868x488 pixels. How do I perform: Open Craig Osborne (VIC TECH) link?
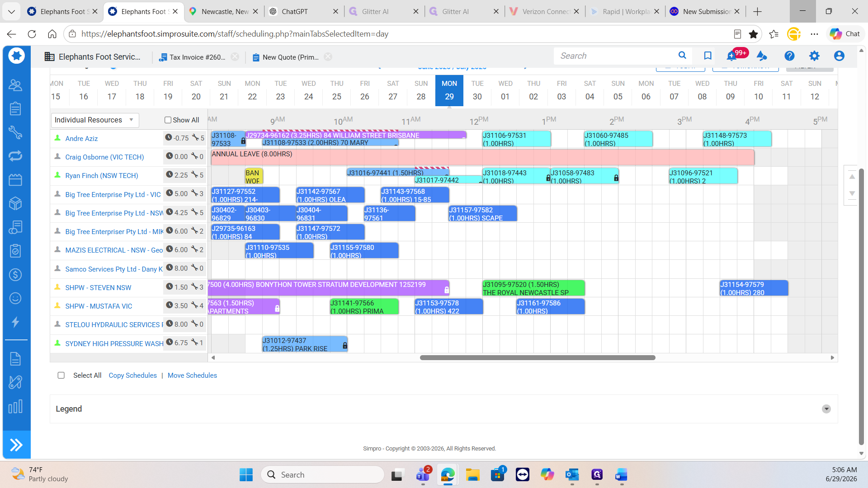(104, 157)
